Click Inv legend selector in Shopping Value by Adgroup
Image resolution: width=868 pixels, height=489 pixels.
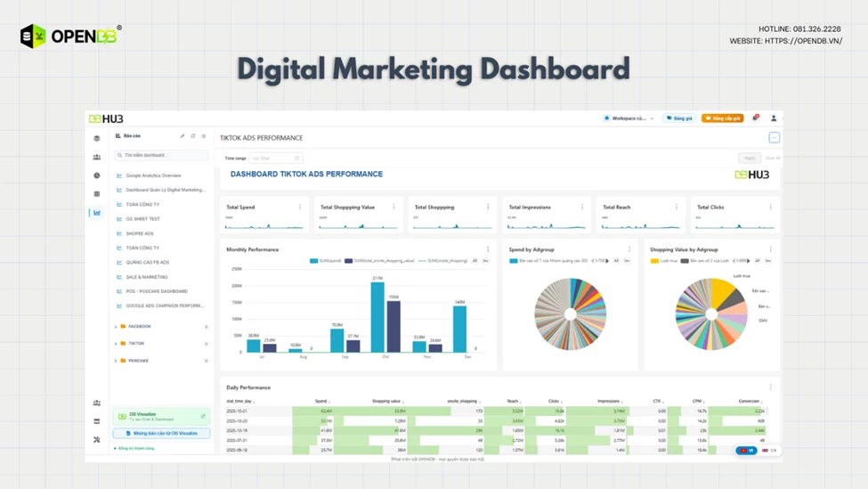[x=768, y=261]
